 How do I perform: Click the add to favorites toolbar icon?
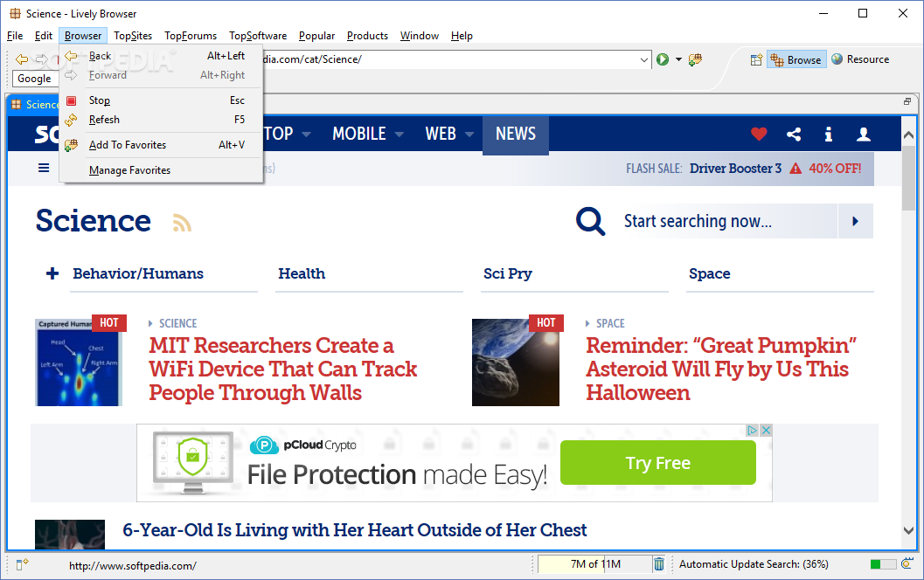pos(695,59)
